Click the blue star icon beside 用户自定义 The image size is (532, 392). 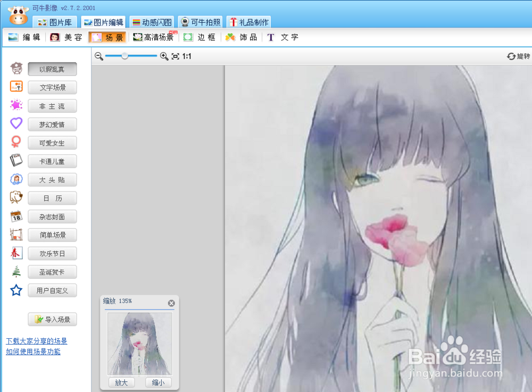click(16, 290)
